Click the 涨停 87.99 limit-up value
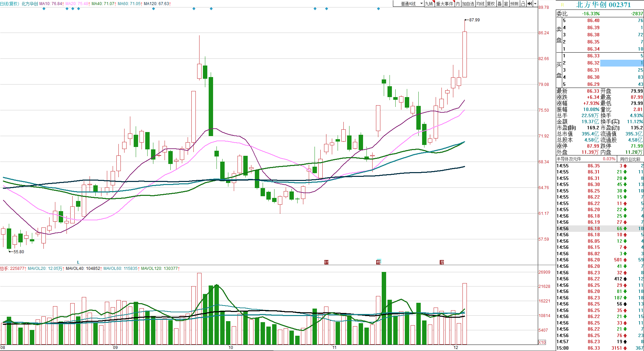644x351 pixels. tap(593, 146)
